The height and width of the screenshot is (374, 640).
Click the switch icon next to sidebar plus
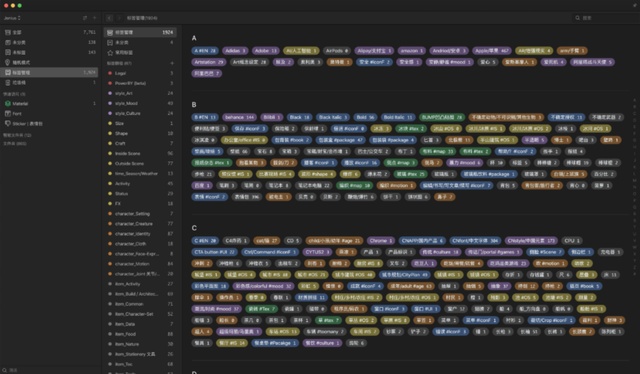point(85,18)
